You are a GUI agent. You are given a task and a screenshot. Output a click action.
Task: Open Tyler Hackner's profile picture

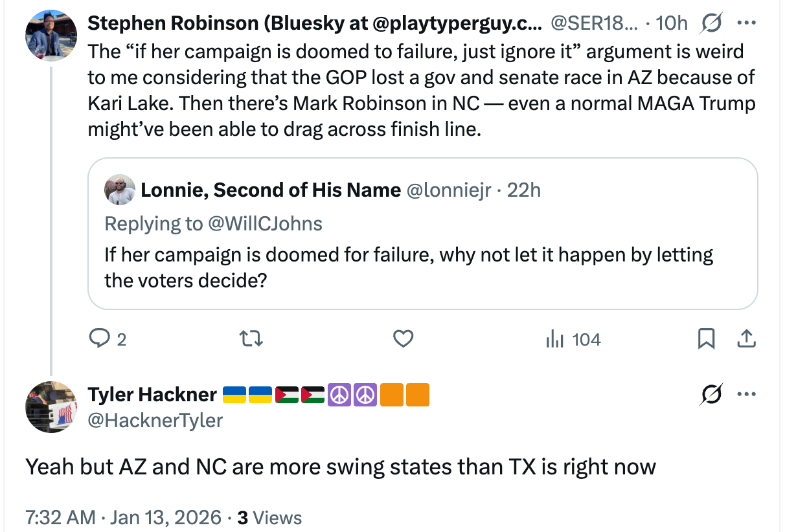(x=51, y=407)
